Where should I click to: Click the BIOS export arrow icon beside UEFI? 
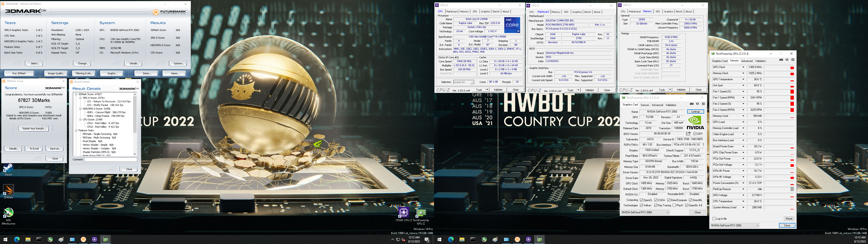[688, 134]
